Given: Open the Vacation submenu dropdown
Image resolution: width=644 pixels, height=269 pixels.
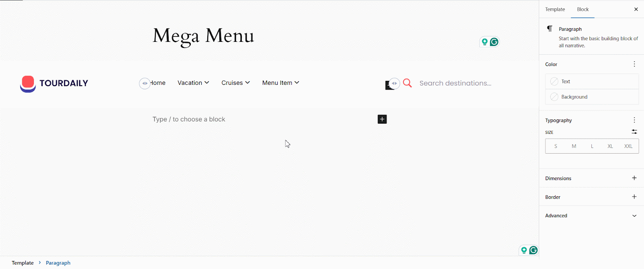Looking at the screenshot, I should pos(206,82).
